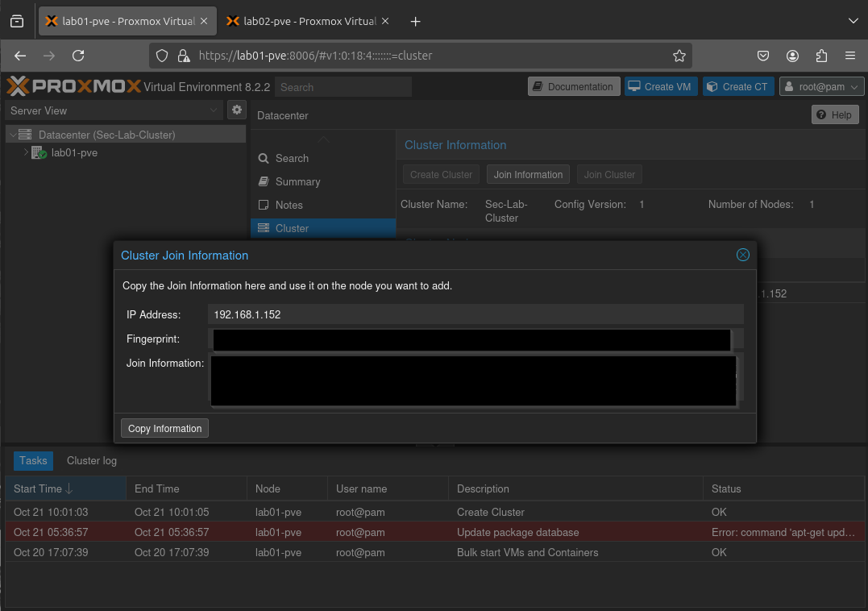The height and width of the screenshot is (611, 868).
Task: Open the Firefox hamburger menu
Action: (x=850, y=56)
